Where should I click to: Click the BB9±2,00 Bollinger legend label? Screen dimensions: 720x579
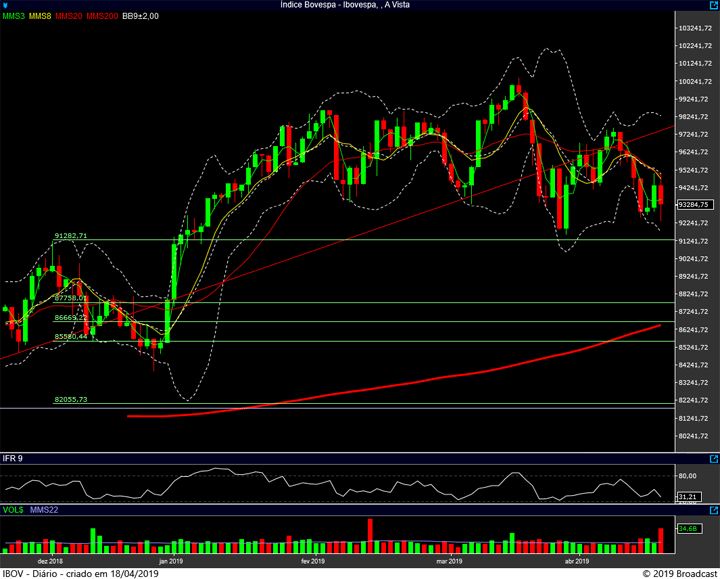(x=141, y=17)
